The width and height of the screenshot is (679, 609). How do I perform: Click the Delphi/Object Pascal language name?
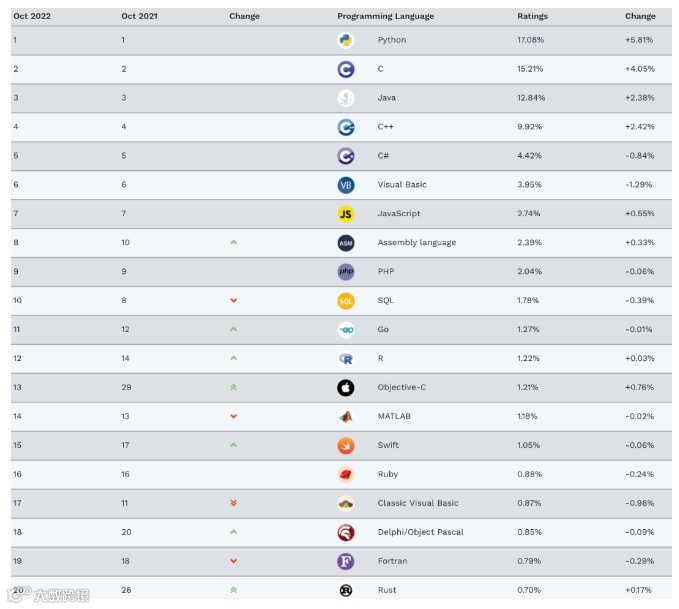(x=420, y=533)
